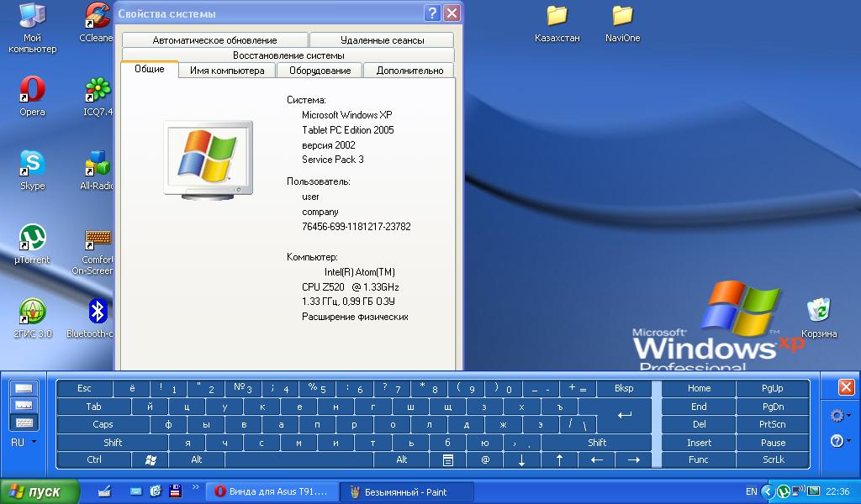The image size is (861, 504).
Task: Switch to the Opera taskbar window Винда для Asus T91
Action: coord(272,491)
